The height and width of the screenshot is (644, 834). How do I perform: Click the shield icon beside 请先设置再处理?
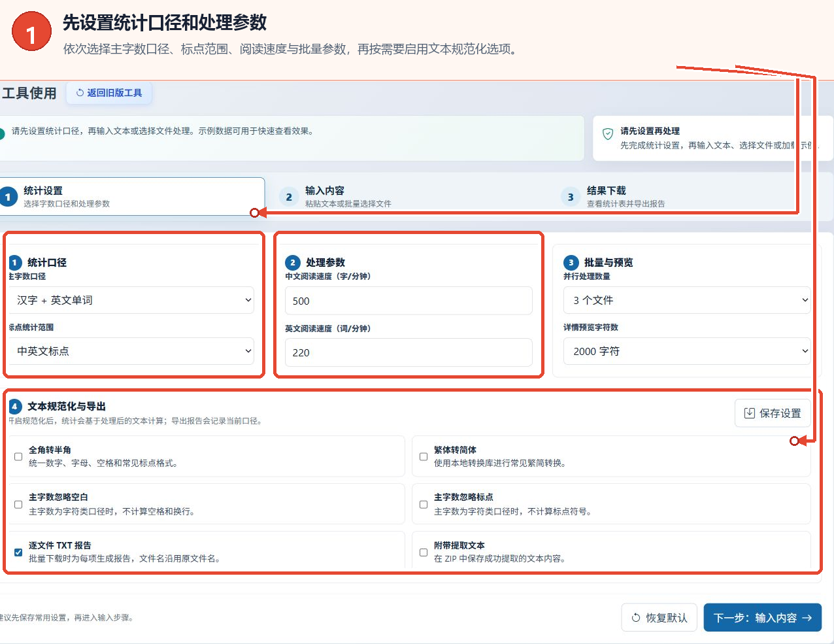(x=608, y=133)
